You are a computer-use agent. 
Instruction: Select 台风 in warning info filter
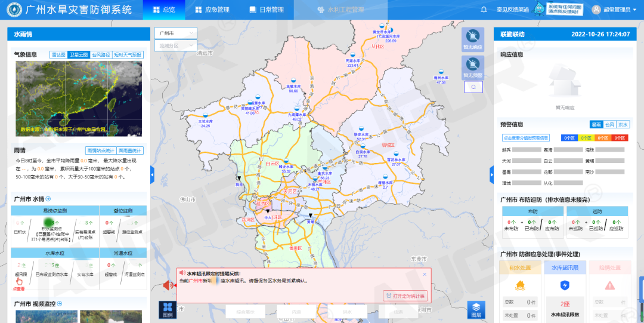pyautogui.click(x=609, y=125)
